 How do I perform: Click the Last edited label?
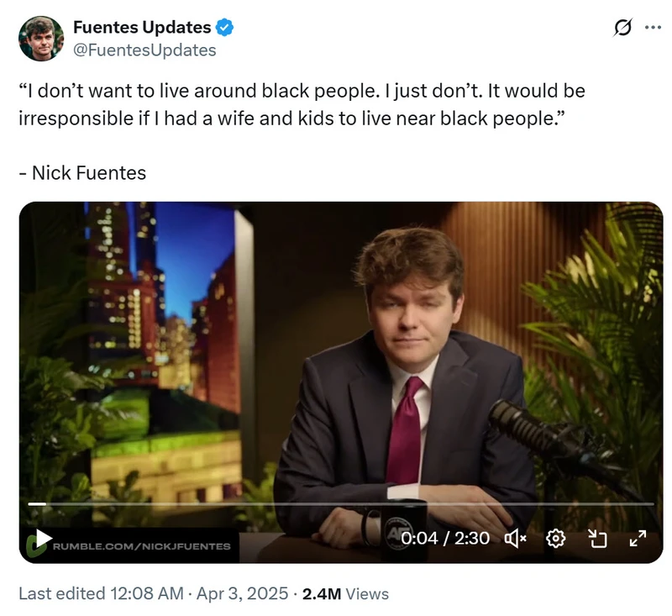(x=60, y=592)
